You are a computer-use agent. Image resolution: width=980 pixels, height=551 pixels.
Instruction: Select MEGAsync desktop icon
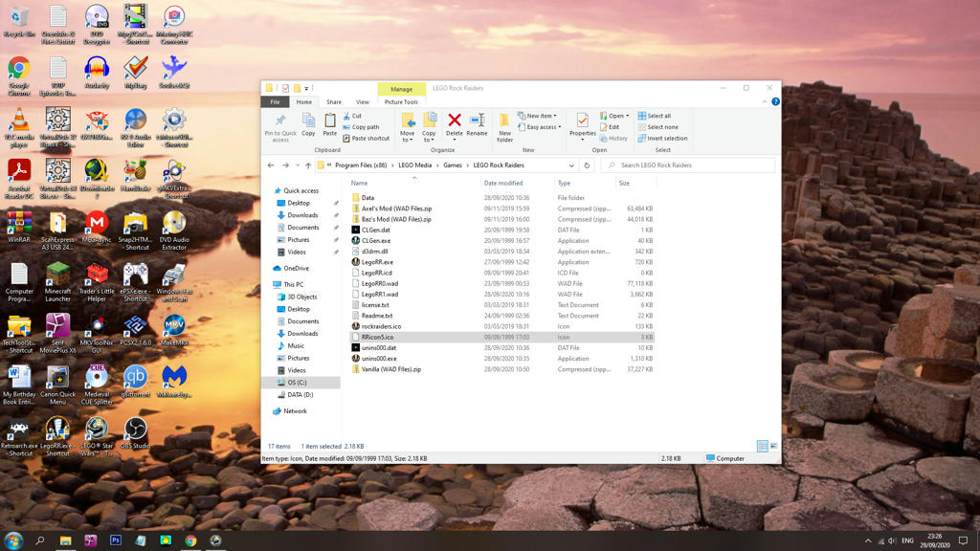point(97,227)
